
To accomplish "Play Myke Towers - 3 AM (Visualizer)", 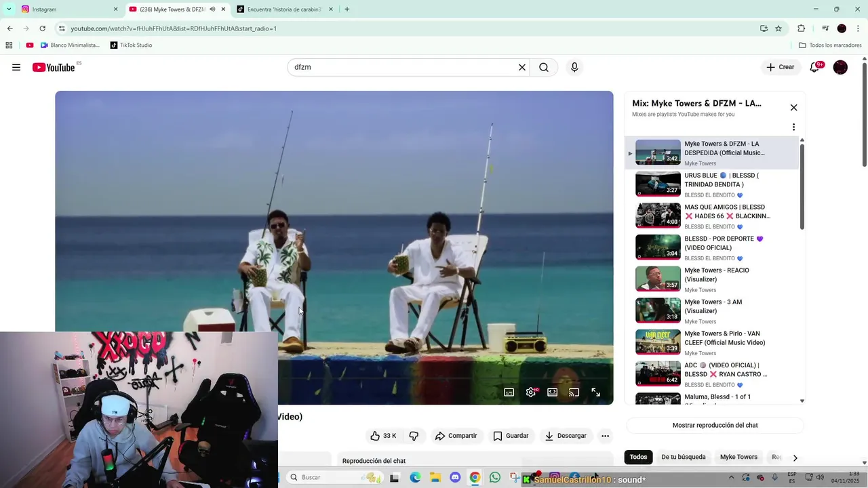I will (712, 311).
